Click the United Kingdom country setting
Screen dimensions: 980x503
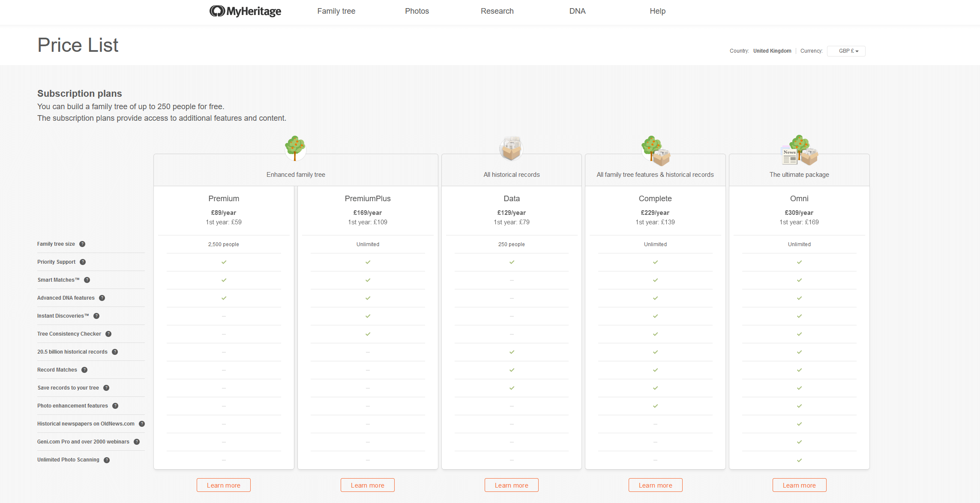[772, 51]
